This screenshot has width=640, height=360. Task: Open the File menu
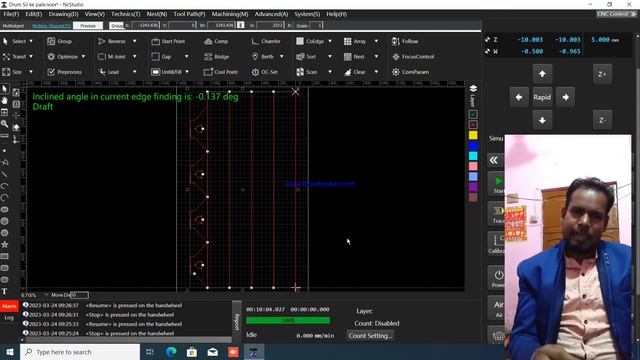tap(11, 14)
